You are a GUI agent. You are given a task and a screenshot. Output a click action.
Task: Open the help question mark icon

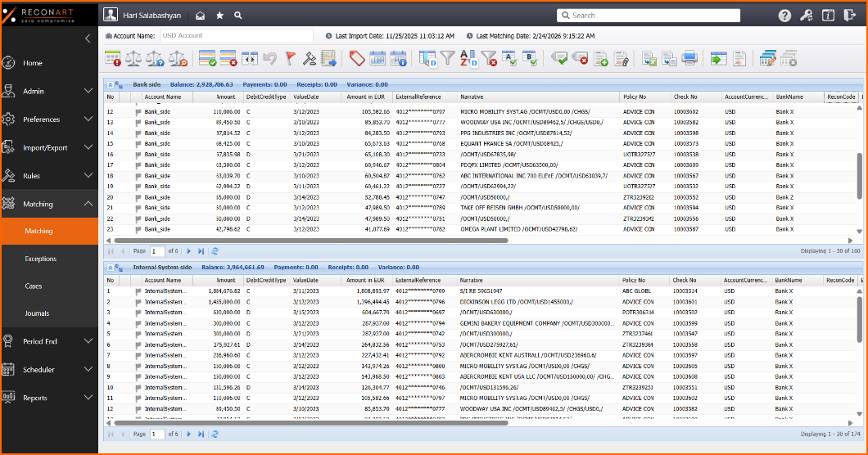(x=784, y=16)
